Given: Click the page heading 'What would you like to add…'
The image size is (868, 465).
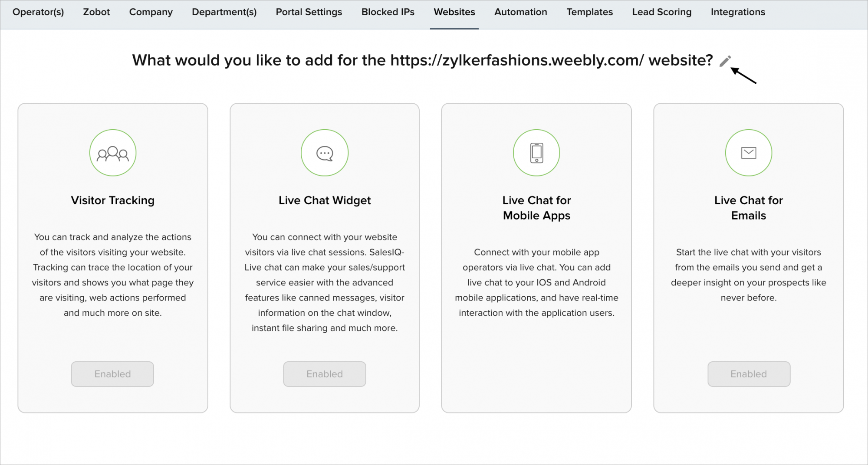Looking at the screenshot, I should (422, 60).
